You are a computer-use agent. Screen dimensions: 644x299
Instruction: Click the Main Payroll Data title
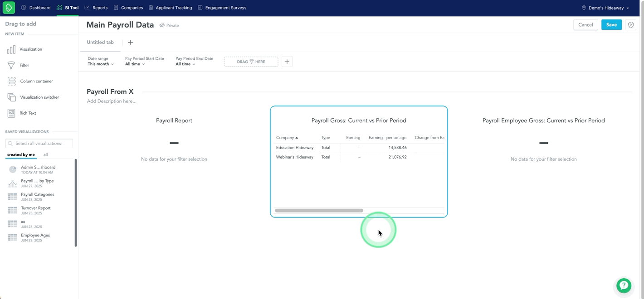click(x=120, y=25)
